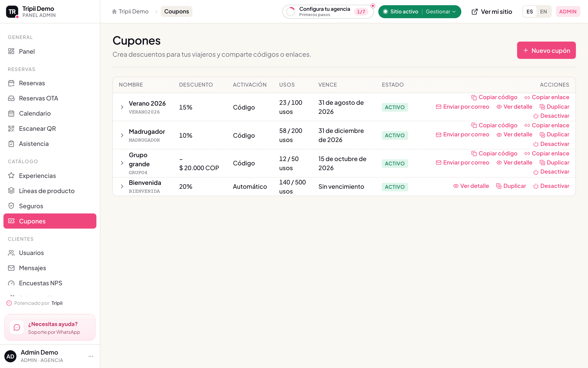Screen dimensions: 588x368
Task: View detail of Verano 2026 coupon
Action: click(x=514, y=107)
